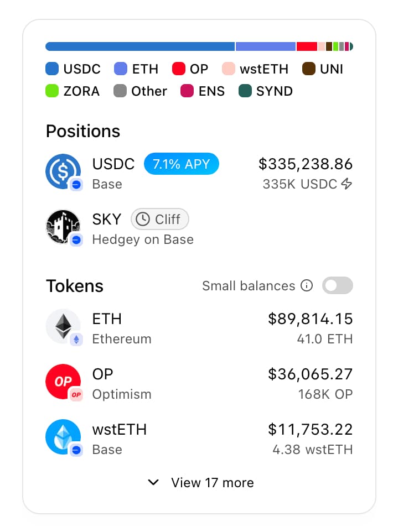This screenshot has width=393, height=532.
Task: Click the lightning bolt beside 335K USDC
Action: click(347, 184)
